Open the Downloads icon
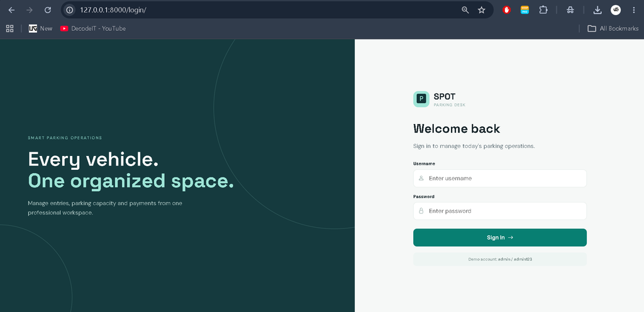Image resolution: width=644 pixels, height=312 pixels. point(597,10)
